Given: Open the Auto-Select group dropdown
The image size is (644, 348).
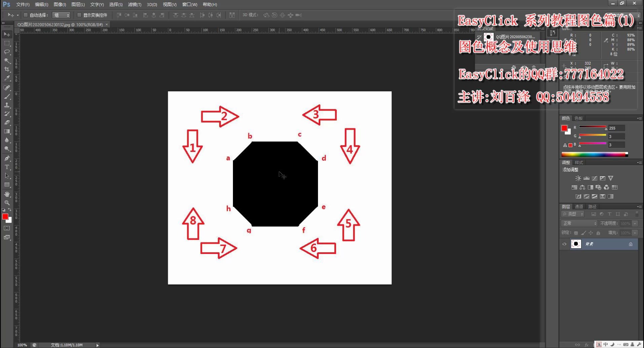Looking at the screenshot, I should (61, 15).
